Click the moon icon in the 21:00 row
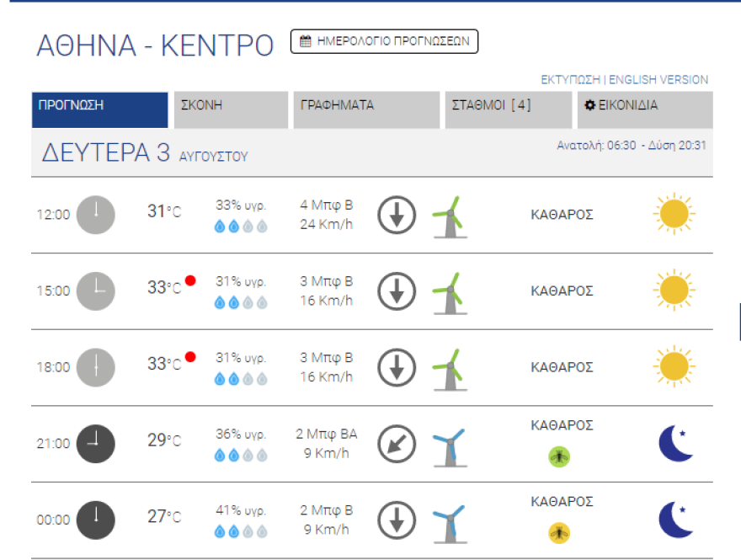 [675, 443]
